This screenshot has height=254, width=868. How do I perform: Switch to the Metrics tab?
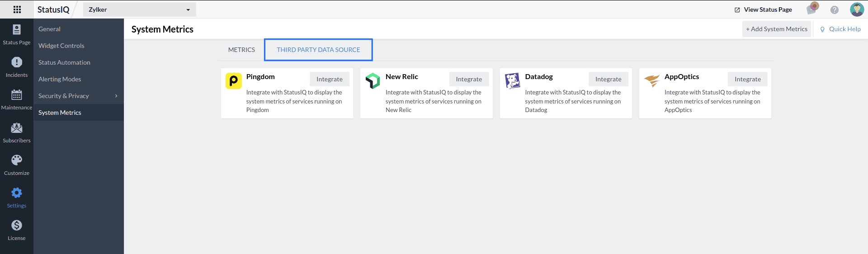pos(241,50)
